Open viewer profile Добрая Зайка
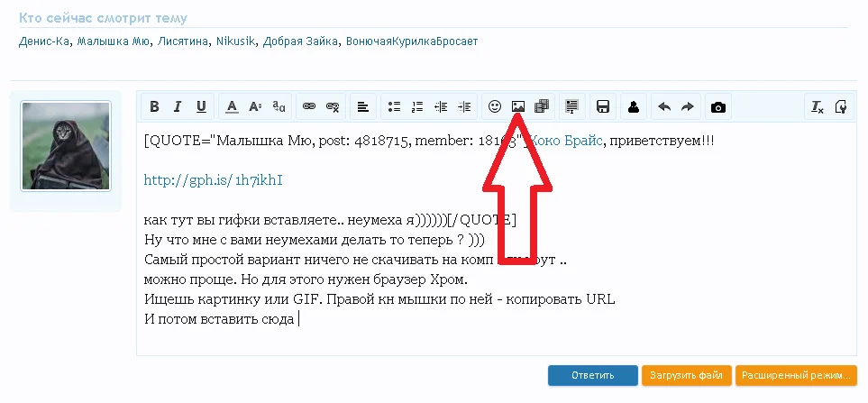This screenshot has width=868, height=403. pyautogui.click(x=300, y=41)
